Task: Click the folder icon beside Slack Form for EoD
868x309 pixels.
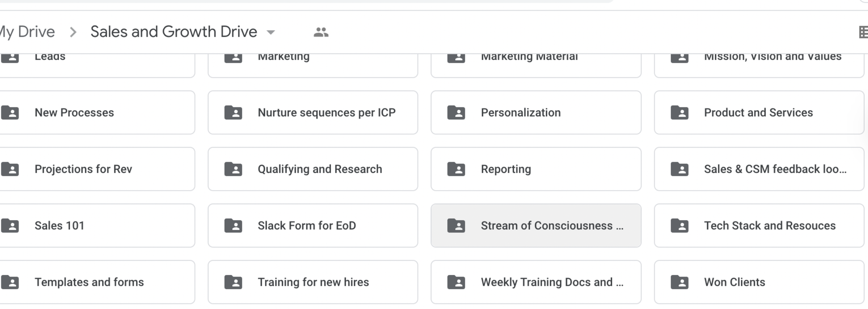Action: point(233,225)
